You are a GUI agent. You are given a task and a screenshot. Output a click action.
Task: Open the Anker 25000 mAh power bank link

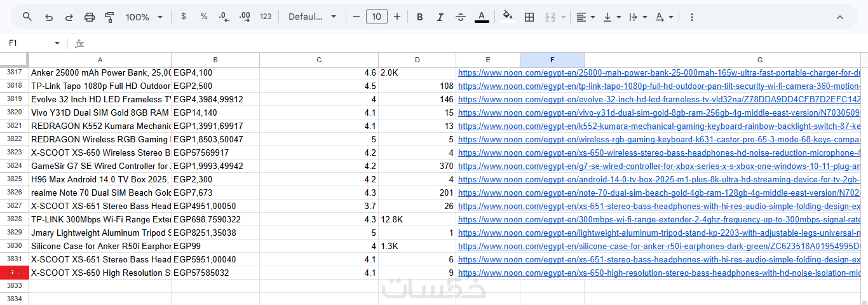[x=659, y=73]
